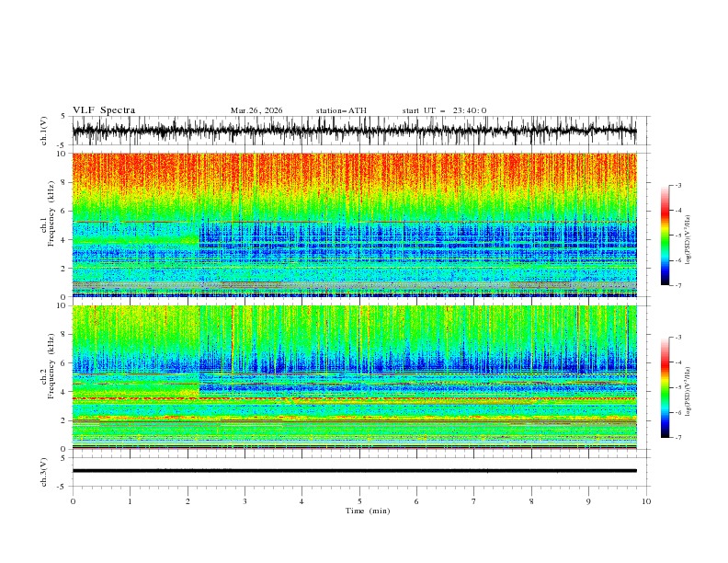
Task: Click the ch.2 "Frequency (kHz)" axis label
Action: point(51,366)
